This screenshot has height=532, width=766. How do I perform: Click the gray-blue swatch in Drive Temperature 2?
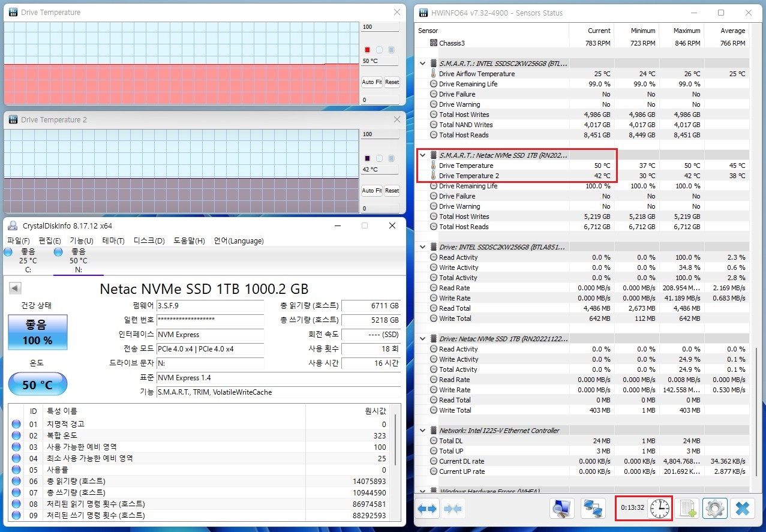392,158
